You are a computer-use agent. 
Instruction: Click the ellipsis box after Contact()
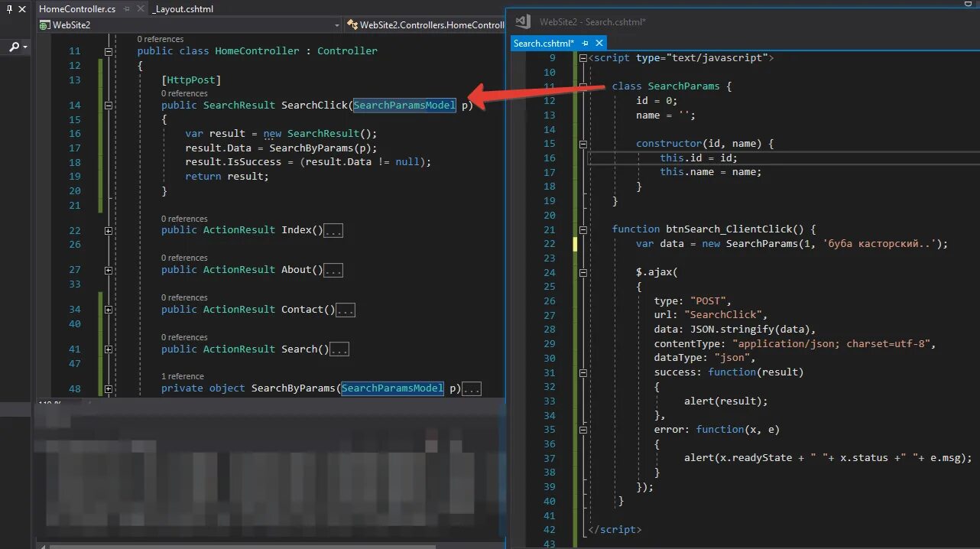346,310
